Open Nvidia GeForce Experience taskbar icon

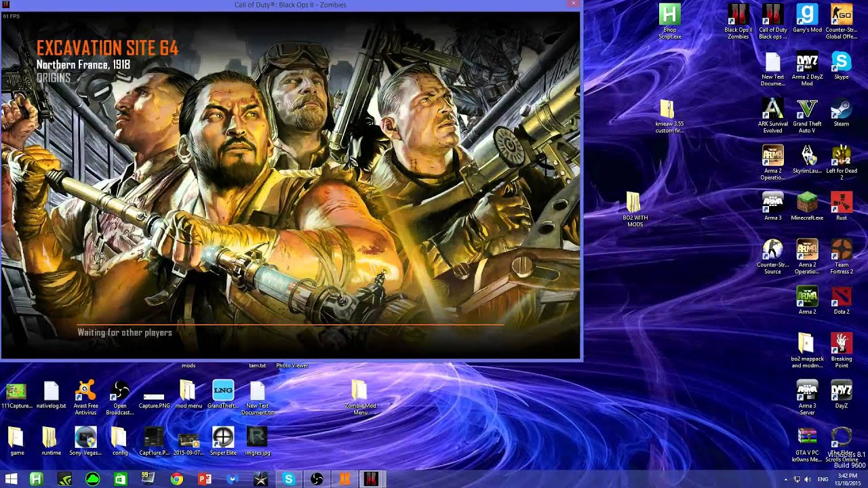64,479
